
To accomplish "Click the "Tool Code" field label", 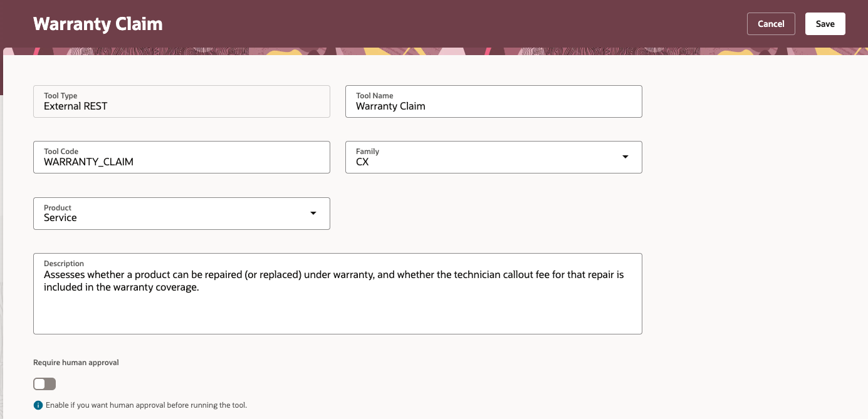I will pos(61,152).
